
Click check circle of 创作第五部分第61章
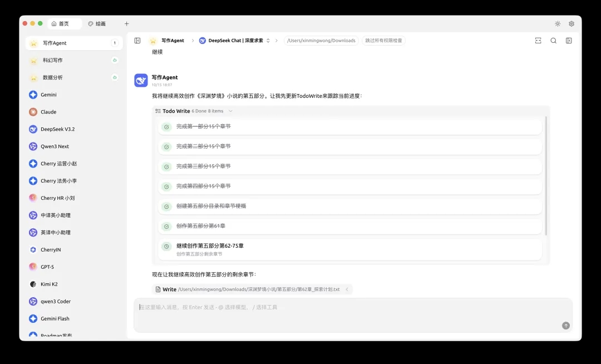(166, 227)
